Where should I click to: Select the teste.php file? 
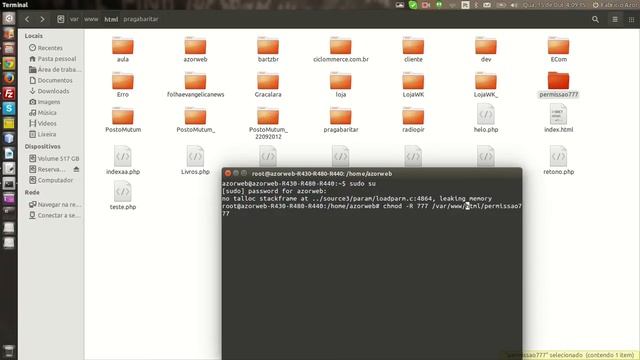click(x=123, y=196)
